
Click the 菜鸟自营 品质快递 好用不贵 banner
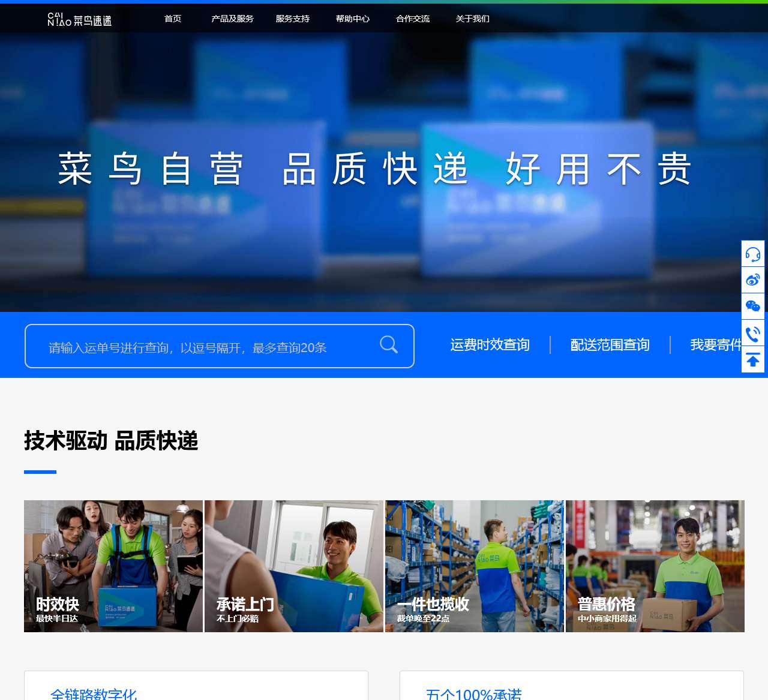click(375, 169)
